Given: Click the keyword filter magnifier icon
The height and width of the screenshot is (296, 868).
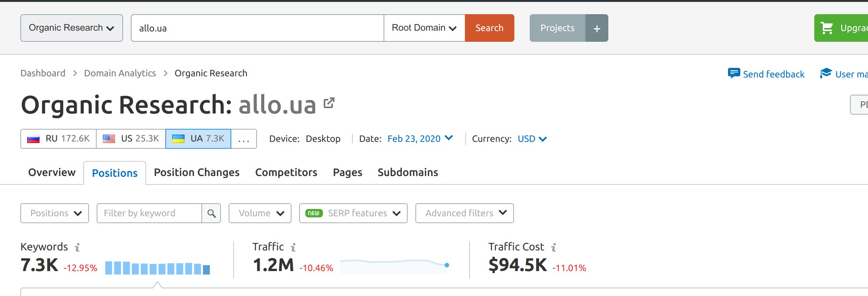Looking at the screenshot, I should click(211, 213).
